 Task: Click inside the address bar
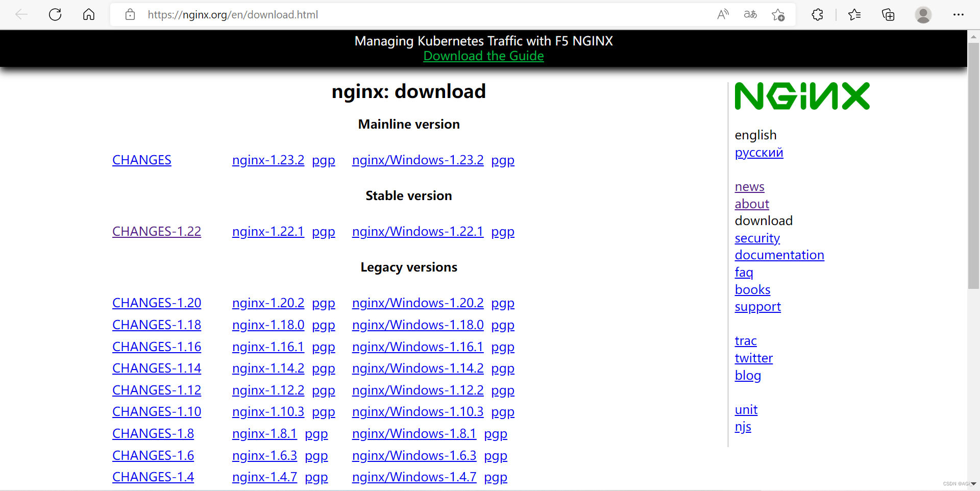(357, 14)
